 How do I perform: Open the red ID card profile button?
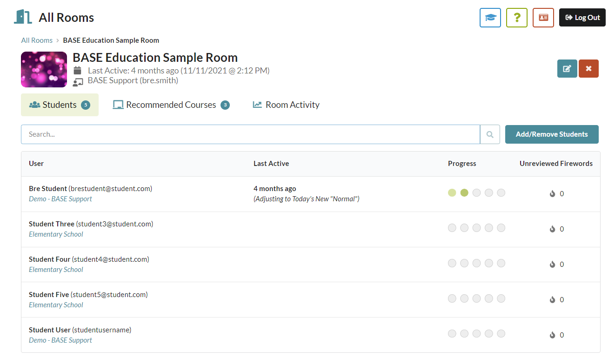click(543, 18)
